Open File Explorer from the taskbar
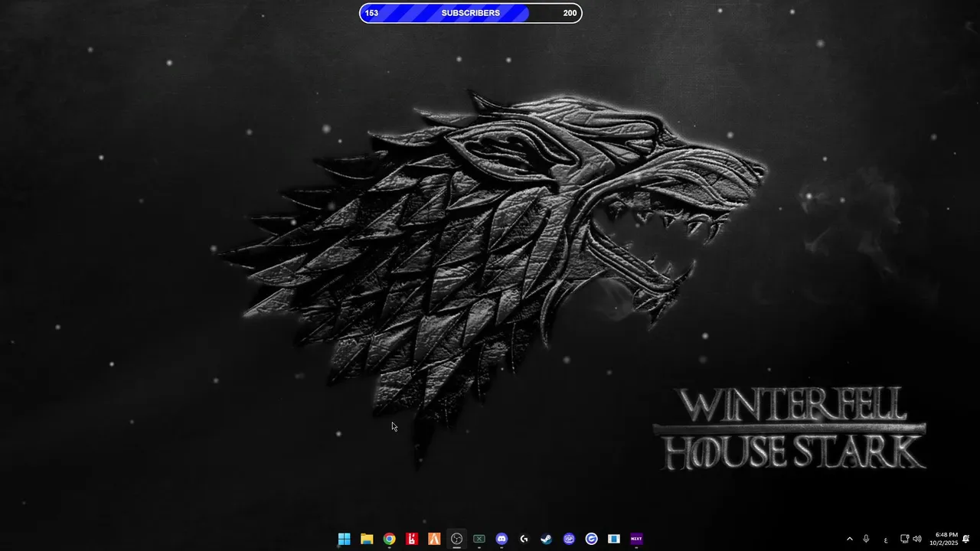 [x=367, y=539]
